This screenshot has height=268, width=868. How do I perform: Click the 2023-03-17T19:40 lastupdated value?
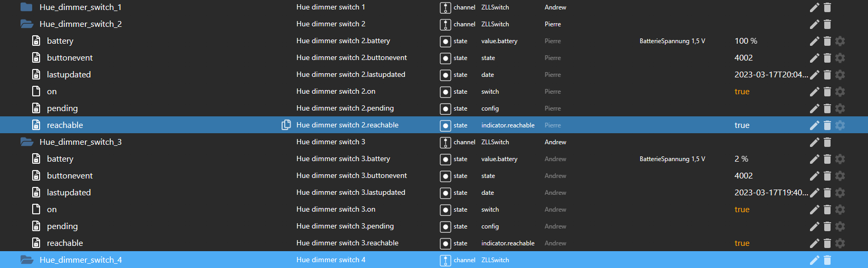coord(771,193)
